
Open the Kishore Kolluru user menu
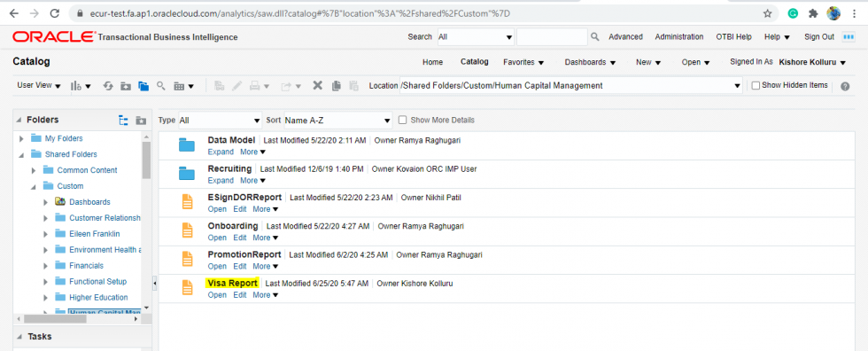(x=812, y=62)
